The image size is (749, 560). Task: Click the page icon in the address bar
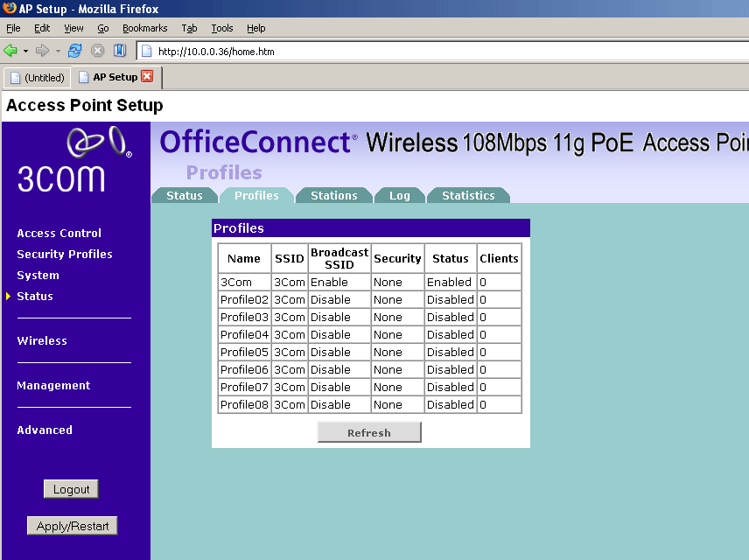pos(147,51)
